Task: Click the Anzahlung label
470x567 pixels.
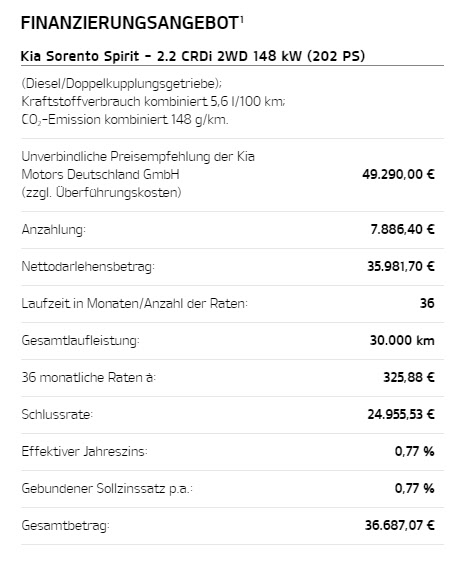Action: coord(54,230)
